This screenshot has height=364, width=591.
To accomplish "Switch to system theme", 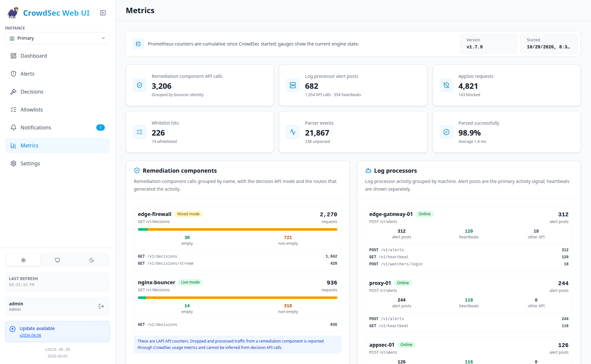I will pos(57,260).
